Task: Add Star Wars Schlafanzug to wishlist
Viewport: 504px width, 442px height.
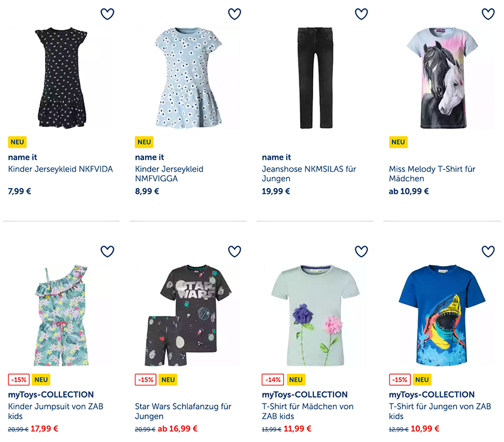Action: point(235,251)
